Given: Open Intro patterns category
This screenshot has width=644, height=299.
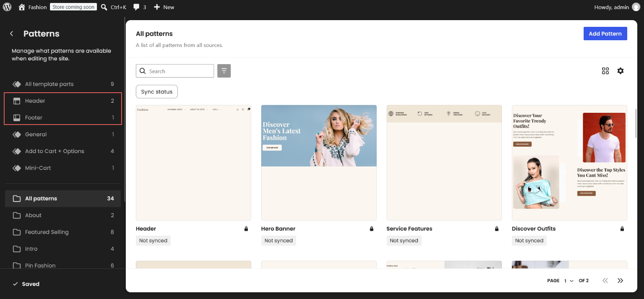Looking at the screenshot, I should (63, 249).
